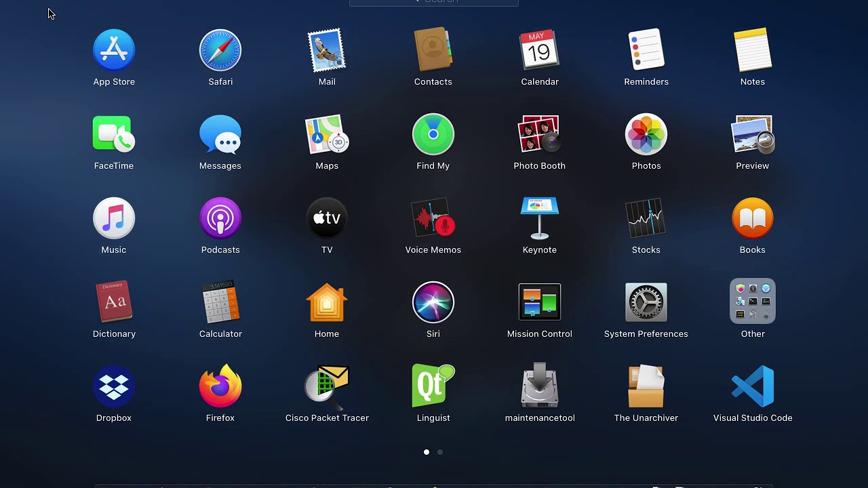Open the Photos app

click(646, 134)
